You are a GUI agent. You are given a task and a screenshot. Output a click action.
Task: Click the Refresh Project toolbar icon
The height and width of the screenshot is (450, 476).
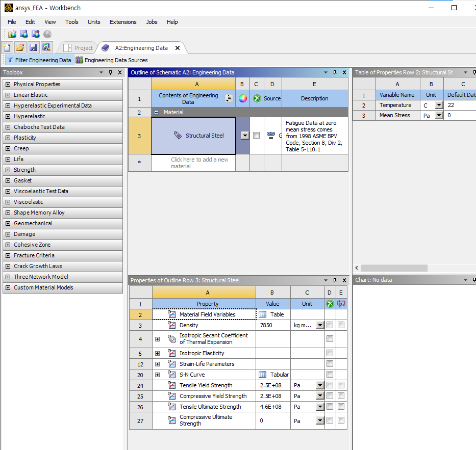click(x=36, y=34)
